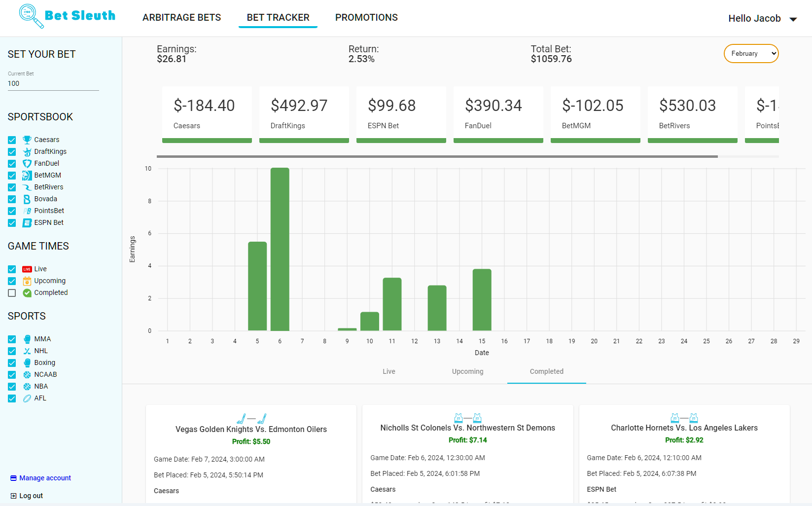Screen dimensions: 812x506
Task: Uncheck the Bovada sportsbook checkbox
Action: pos(12,199)
